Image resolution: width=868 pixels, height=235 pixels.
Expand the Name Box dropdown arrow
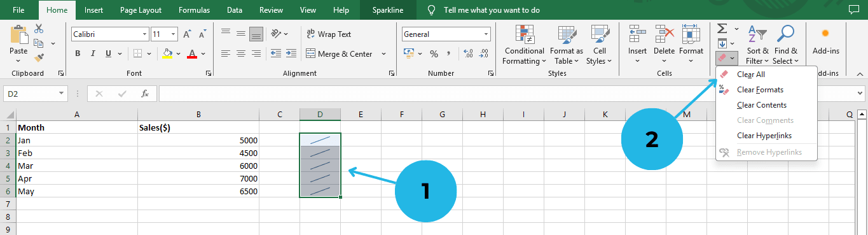[62, 94]
